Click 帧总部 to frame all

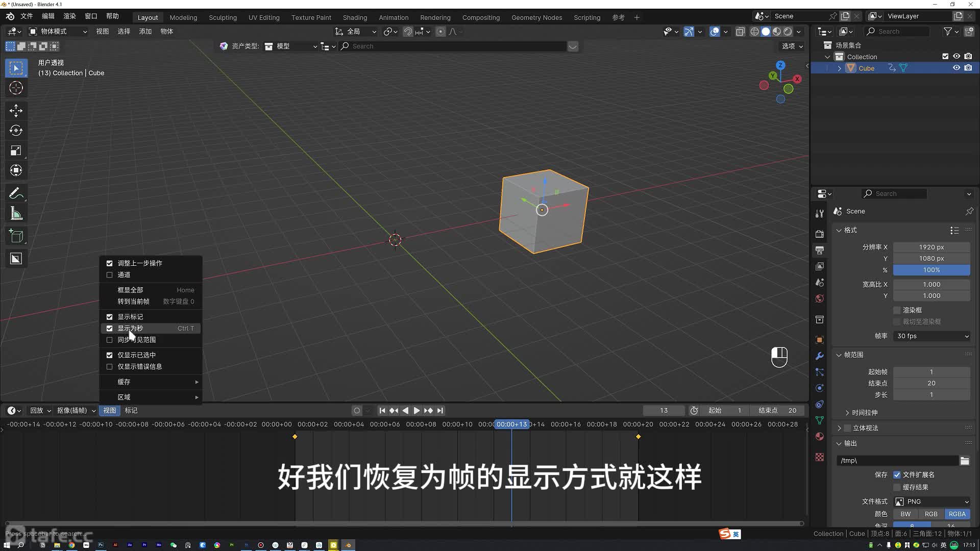[x=131, y=289]
